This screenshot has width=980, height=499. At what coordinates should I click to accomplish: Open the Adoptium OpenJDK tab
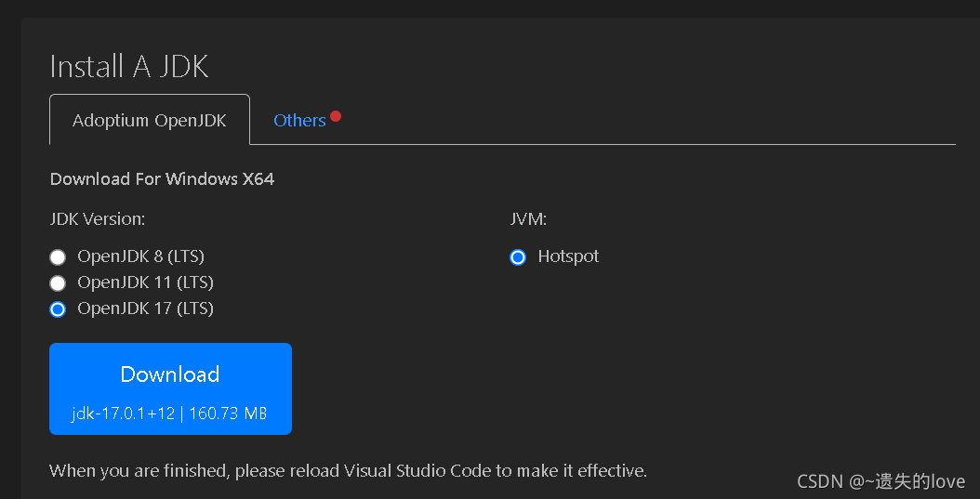tap(150, 120)
